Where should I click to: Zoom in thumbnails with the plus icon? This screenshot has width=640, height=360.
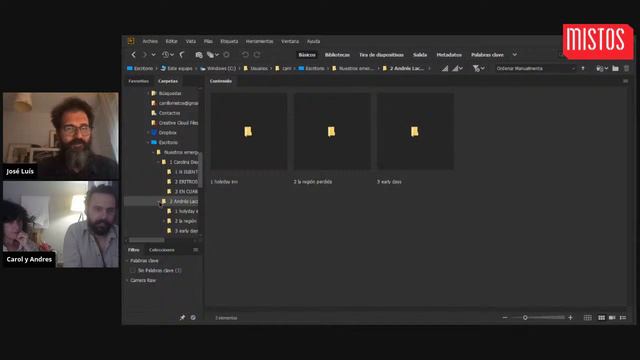point(570,318)
